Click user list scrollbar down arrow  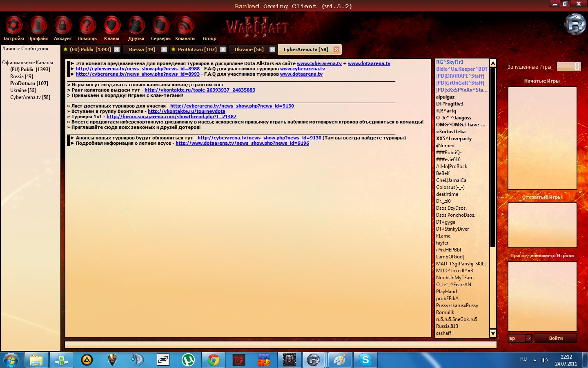tap(493, 333)
